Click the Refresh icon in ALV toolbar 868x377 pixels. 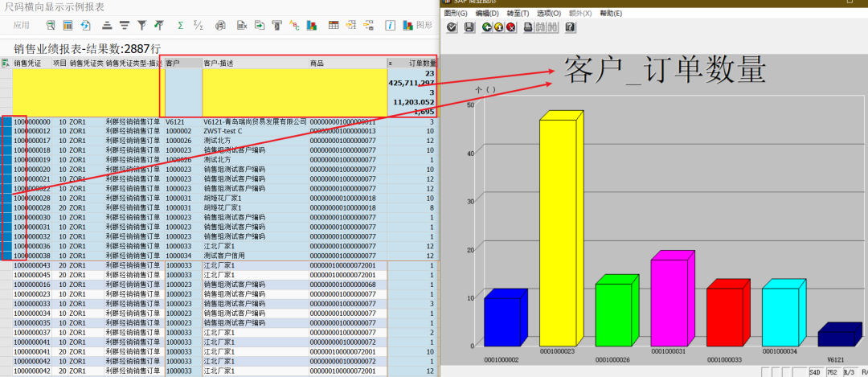tap(86, 25)
